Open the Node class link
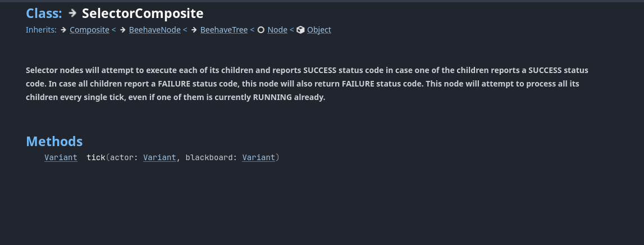Viewport: 644px width, 245px height. pos(277,30)
